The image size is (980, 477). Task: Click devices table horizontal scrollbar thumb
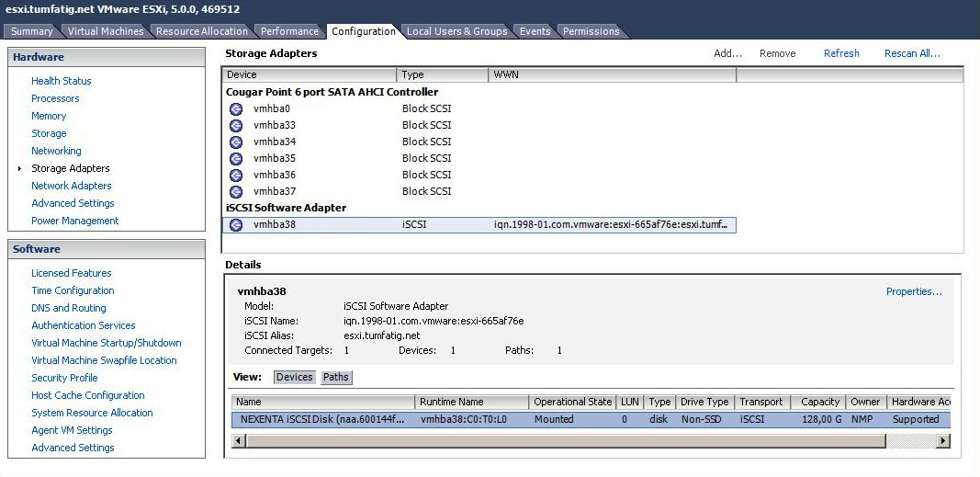point(565,441)
